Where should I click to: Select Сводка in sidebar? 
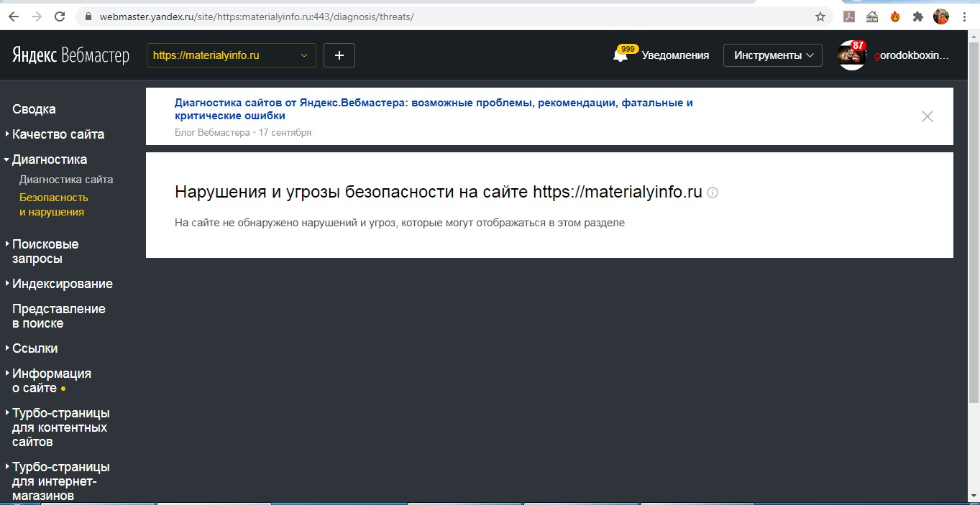(34, 109)
